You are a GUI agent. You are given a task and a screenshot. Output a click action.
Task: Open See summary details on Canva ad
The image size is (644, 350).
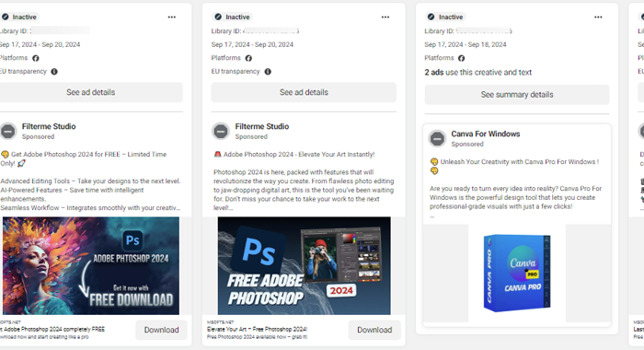517,95
